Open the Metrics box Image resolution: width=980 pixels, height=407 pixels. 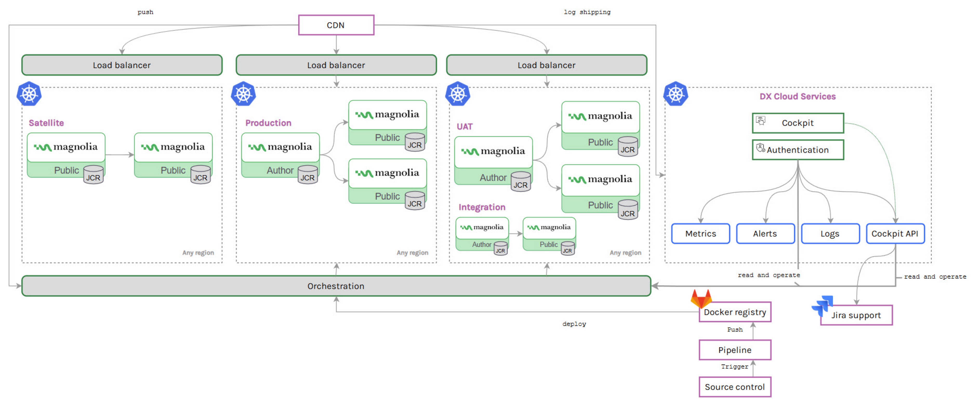(700, 233)
